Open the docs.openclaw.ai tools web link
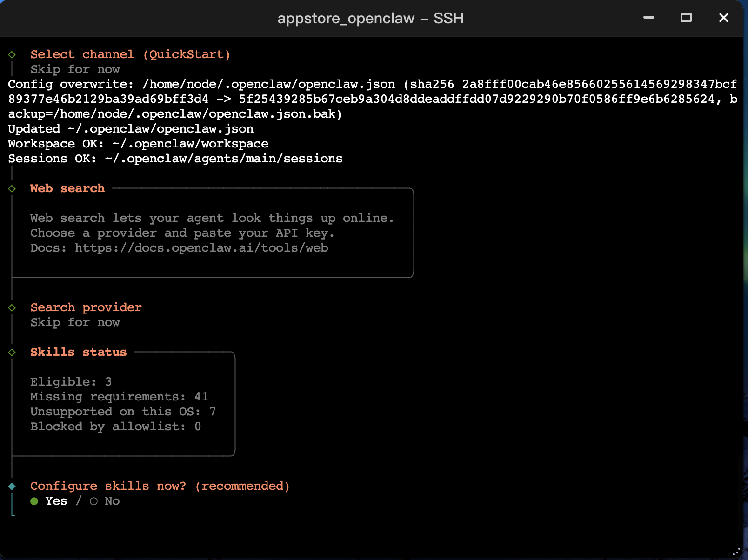This screenshot has width=748, height=560. (x=201, y=248)
